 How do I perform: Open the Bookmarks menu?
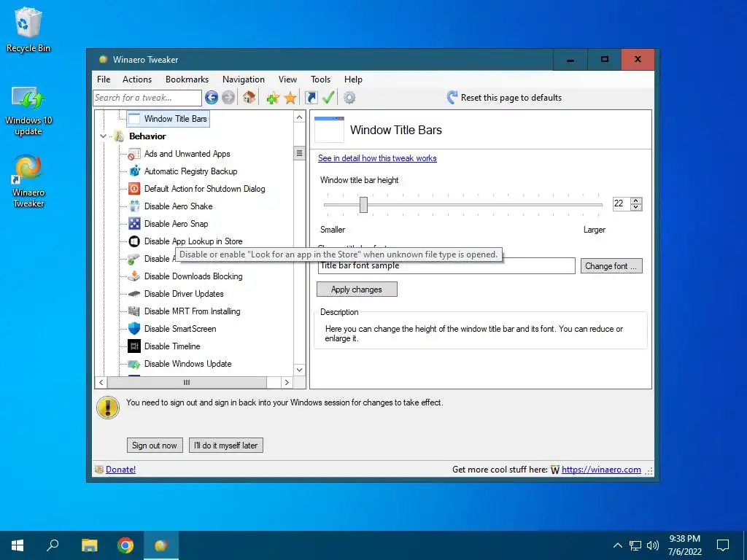click(x=187, y=79)
